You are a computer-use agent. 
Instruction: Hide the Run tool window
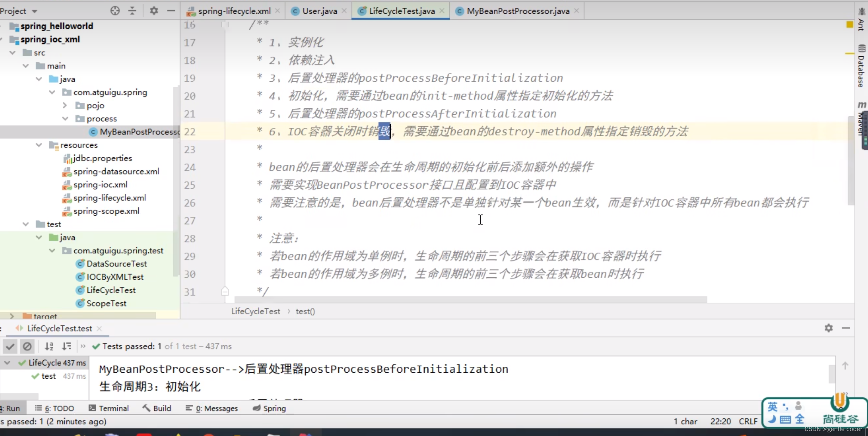(x=846, y=328)
